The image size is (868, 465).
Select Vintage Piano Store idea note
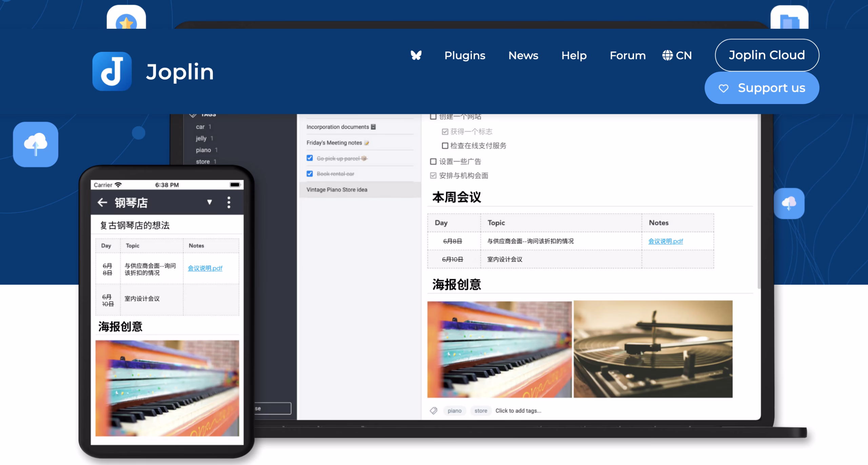[x=359, y=190]
